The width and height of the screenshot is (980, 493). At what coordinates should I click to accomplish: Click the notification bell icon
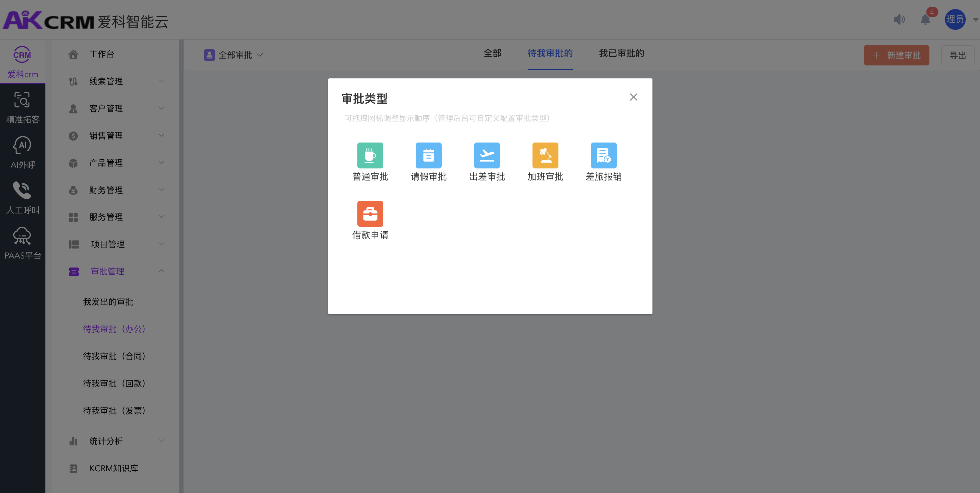coord(925,19)
